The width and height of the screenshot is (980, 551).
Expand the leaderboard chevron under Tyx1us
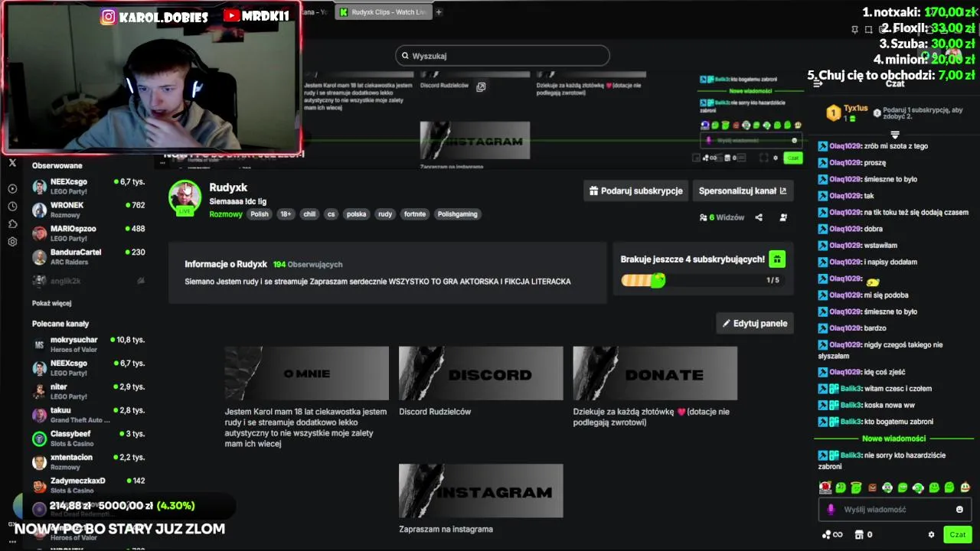(x=894, y=135)
